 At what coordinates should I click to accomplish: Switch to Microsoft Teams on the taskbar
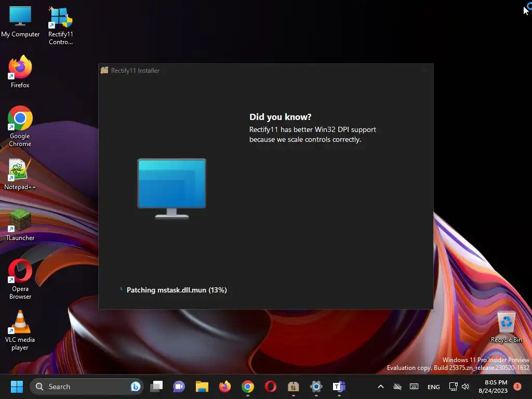click(x=339, y=387)
